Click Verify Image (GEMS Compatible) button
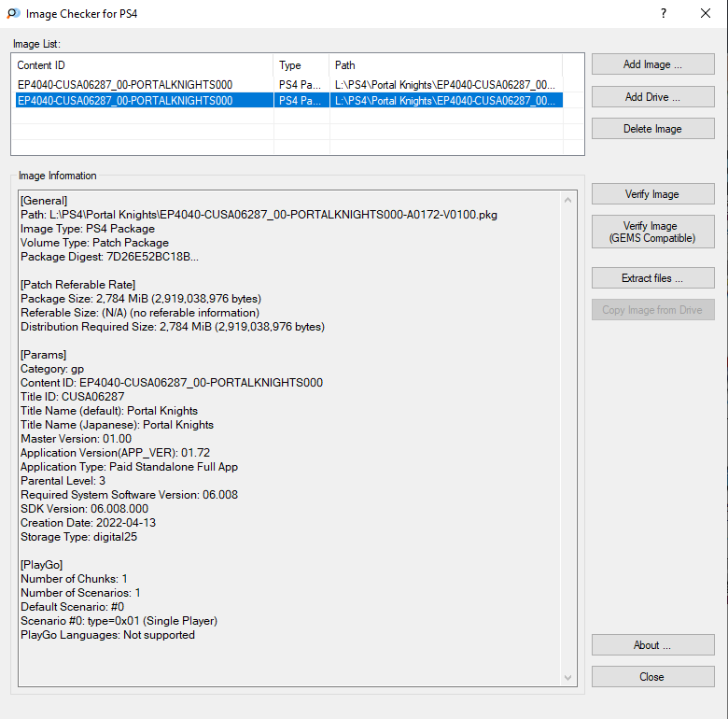This screenshot has width=728, height=719. click(x=652, y=232)
